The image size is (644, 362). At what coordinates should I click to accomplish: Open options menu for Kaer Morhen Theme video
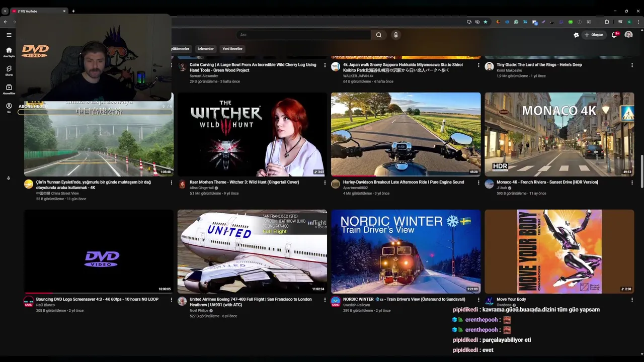pos(325,183)
